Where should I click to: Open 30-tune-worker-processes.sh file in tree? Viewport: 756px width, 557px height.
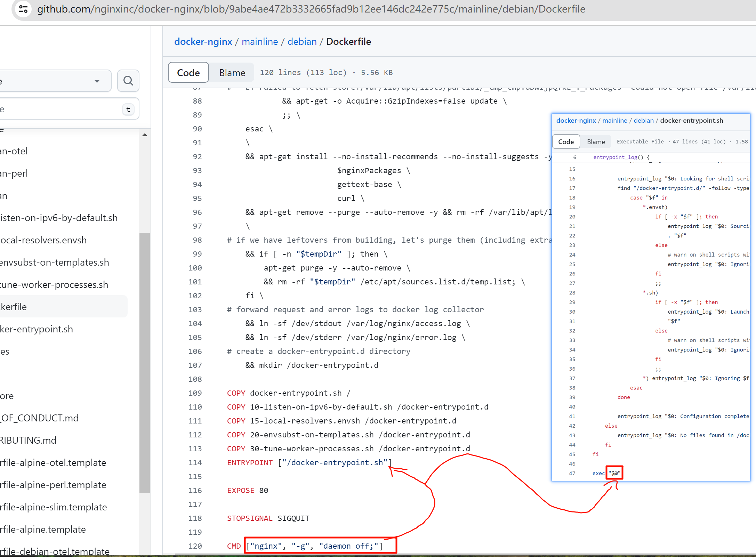pos(54,284)
